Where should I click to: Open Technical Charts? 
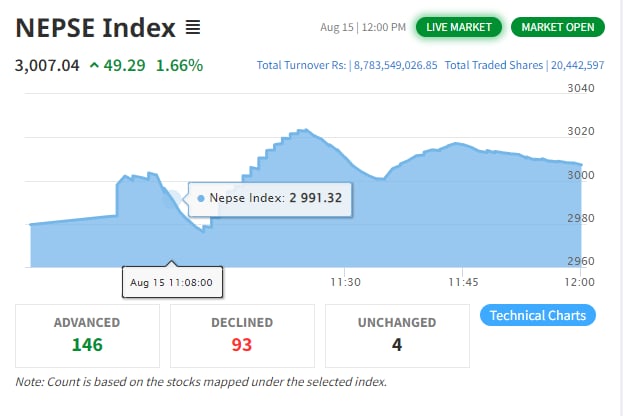coord(538,316)
